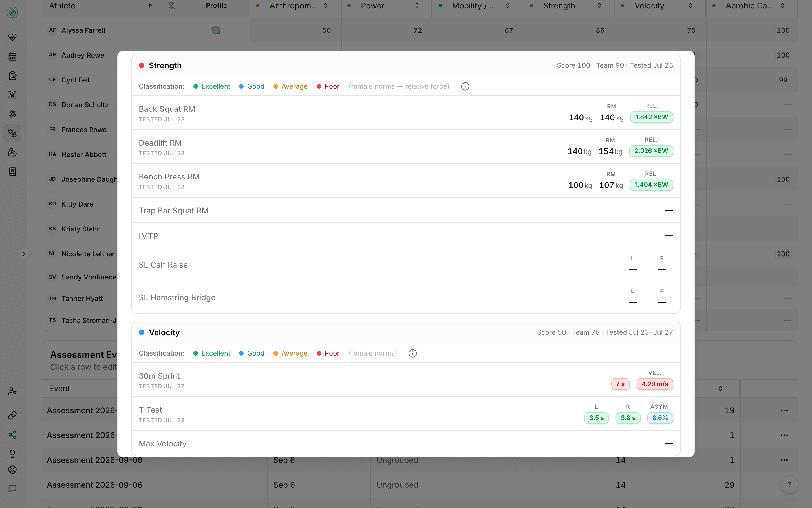
Task: Sort by Velocity column arrows
Action: coord(690,6)
